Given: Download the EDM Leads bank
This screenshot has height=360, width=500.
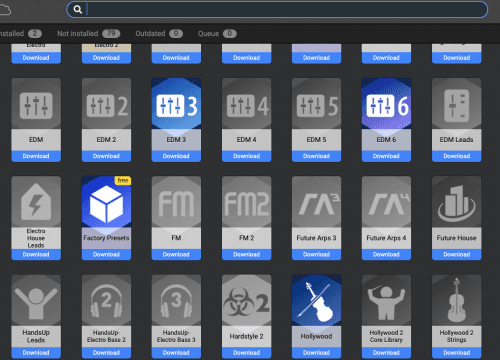Looking at the screenshot, I should pos(457,156).
